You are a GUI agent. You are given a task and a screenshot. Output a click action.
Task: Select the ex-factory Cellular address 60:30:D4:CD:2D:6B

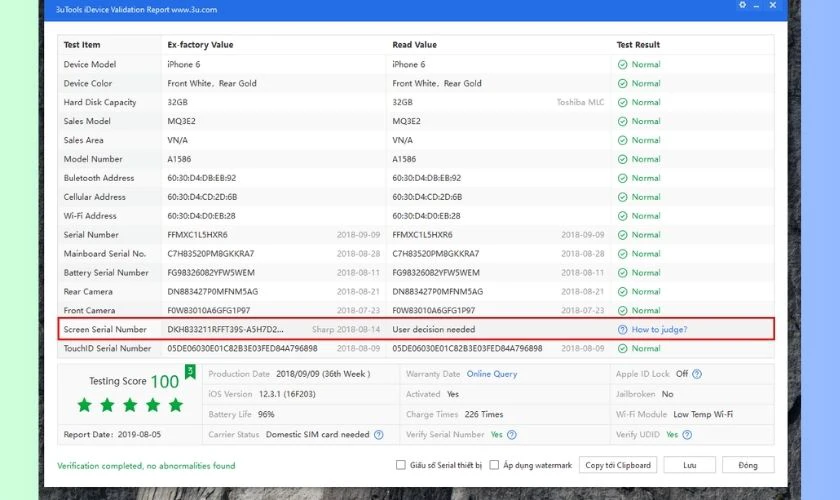click(x=202, y=197)
